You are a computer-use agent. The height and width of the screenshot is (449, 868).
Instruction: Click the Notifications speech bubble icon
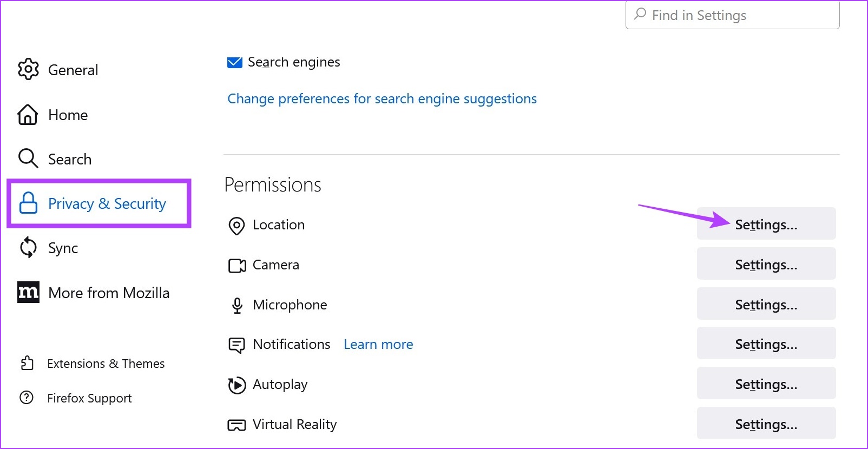pos(236,345)
